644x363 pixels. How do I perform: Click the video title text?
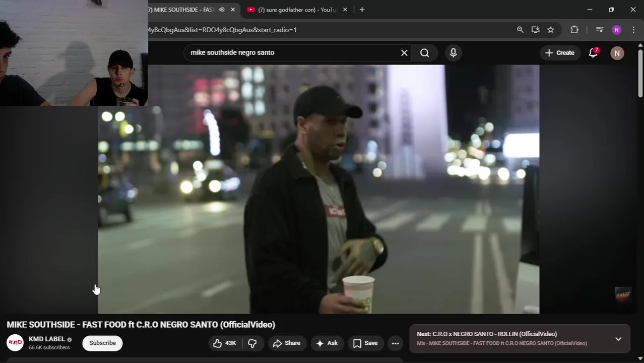141,325
